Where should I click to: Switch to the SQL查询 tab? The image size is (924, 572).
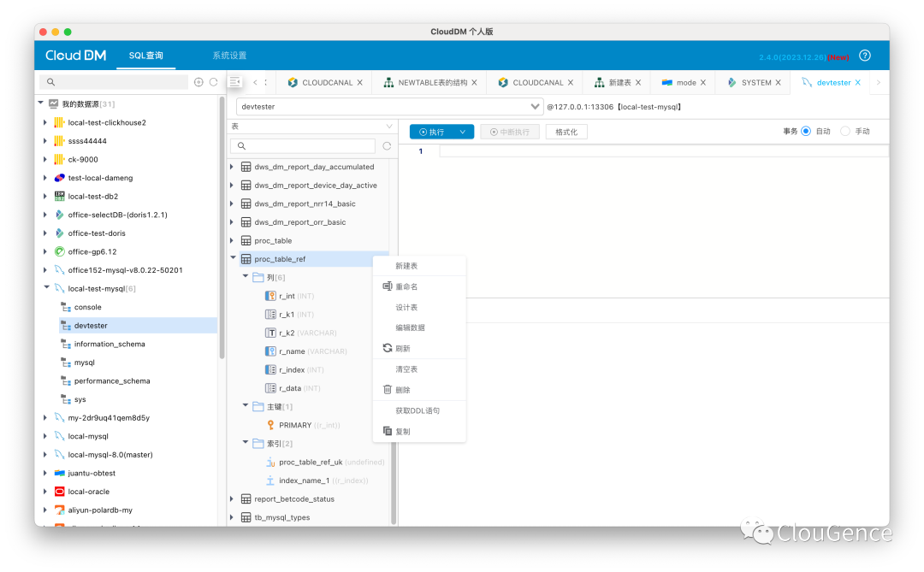click(x=145, y=56)
